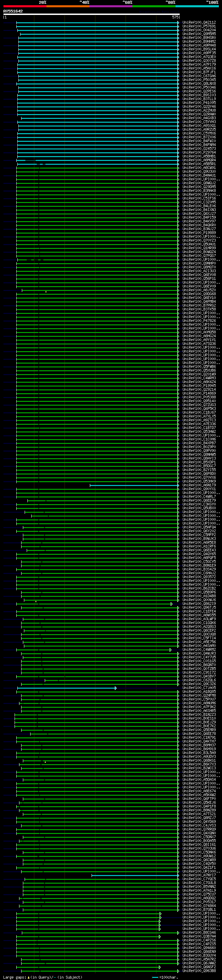222x980 pixels.
Task: Click hit label UniRef100_O24573
Action: pyautogui.click(x=199, y=149)
